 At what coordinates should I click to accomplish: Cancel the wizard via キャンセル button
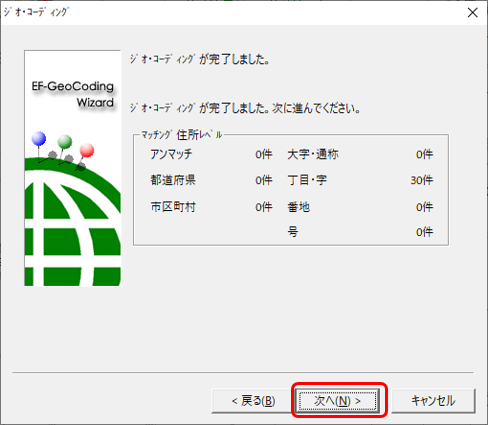tap(433, 400)
